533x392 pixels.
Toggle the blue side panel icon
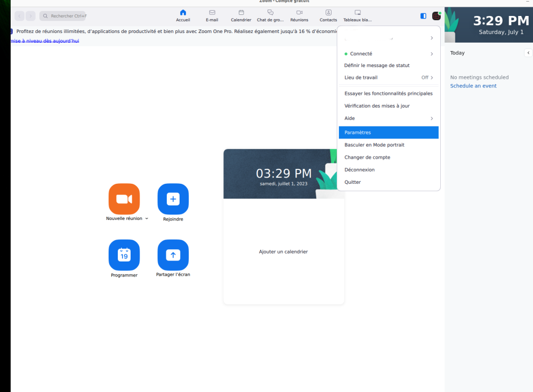click(x=423, y=16)
